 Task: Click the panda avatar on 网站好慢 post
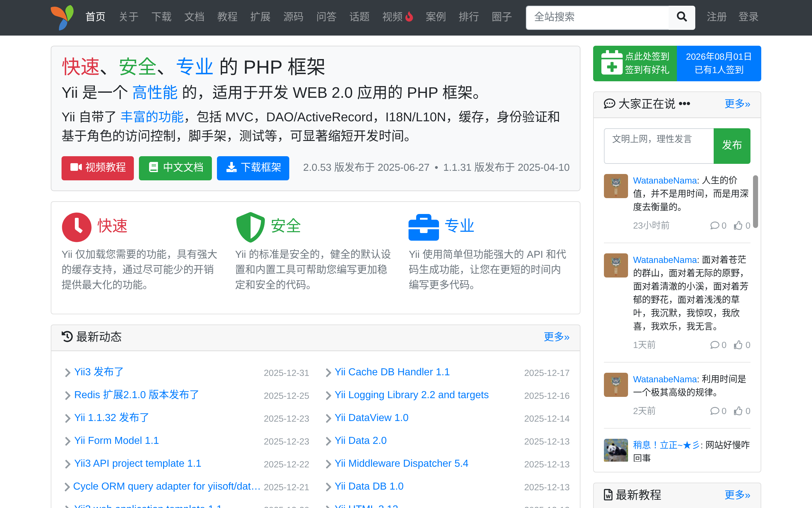[x=616, y=450]
